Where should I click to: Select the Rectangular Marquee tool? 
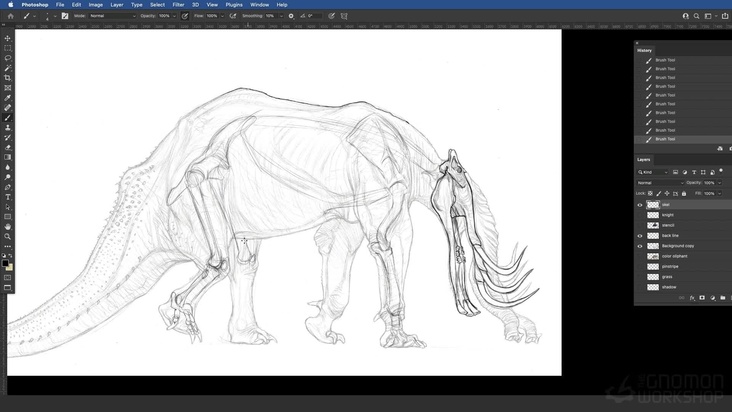click(x=7, y=48)
